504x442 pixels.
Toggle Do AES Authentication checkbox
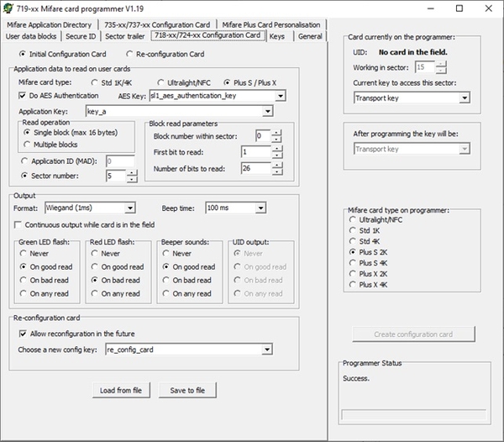(59, 96)
